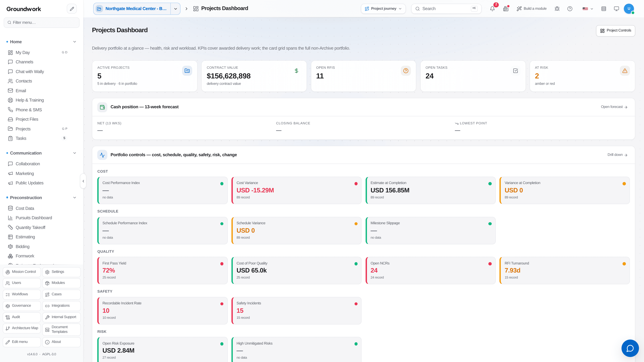Open the floating chat bubble button
Image resolution: width=644 pixels, height=362 pixels.
pyautogui.click(x=630, y=348)
